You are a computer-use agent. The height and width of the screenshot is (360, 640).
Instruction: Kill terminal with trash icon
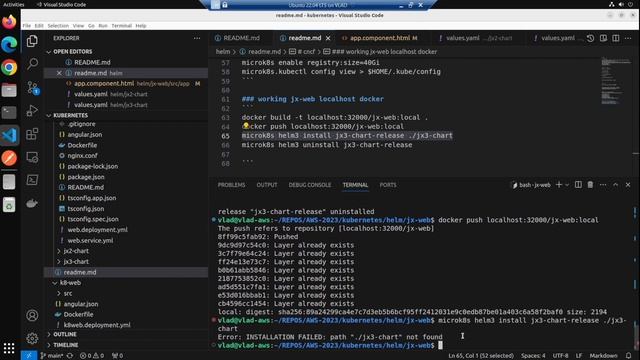point(590,185)
